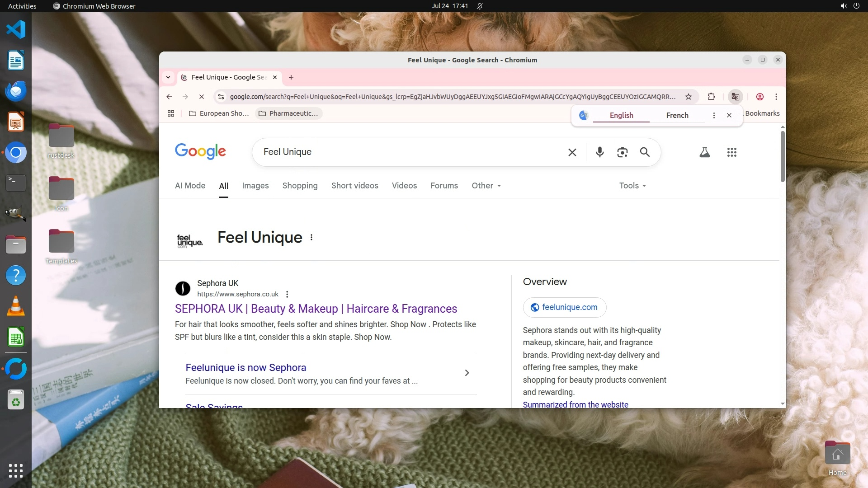Open the Tools dropdown
This screenshot has height=488, width=868.
(x=632, y=186)
